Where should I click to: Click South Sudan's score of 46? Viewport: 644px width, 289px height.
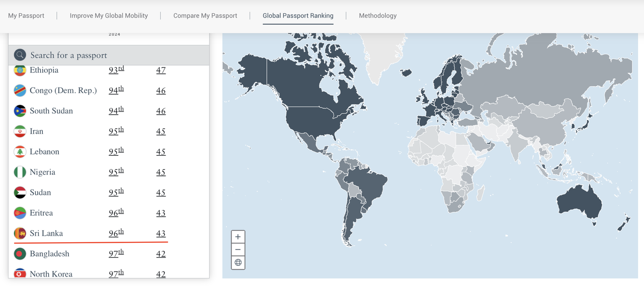pyautogui.click(x=161, y=111)
